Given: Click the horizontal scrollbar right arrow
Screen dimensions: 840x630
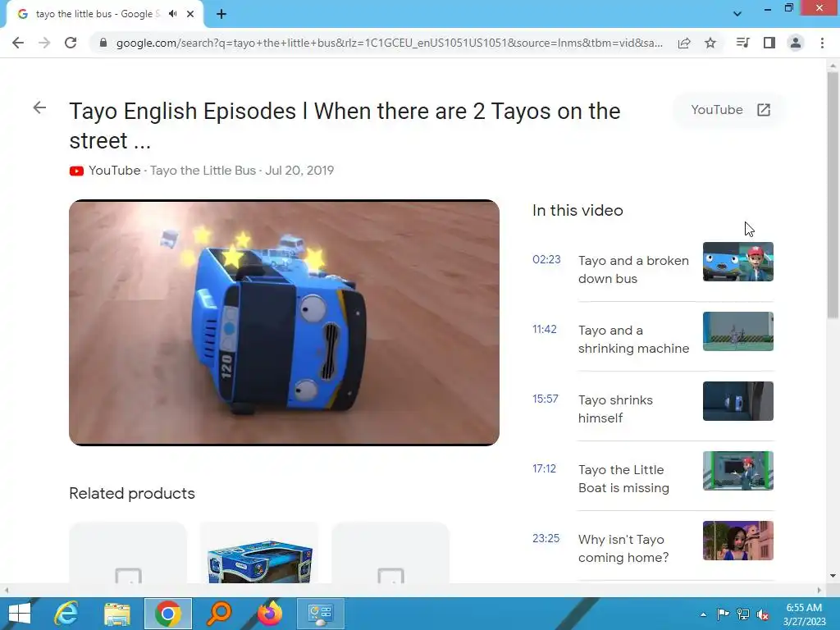Looking at the screenshot, I should 819,590.
